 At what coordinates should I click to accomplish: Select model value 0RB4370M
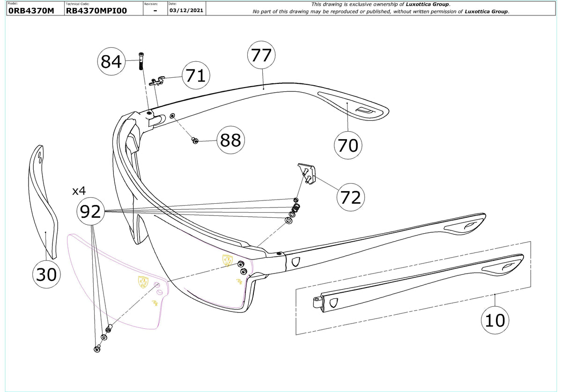click(x=31, y=11)
